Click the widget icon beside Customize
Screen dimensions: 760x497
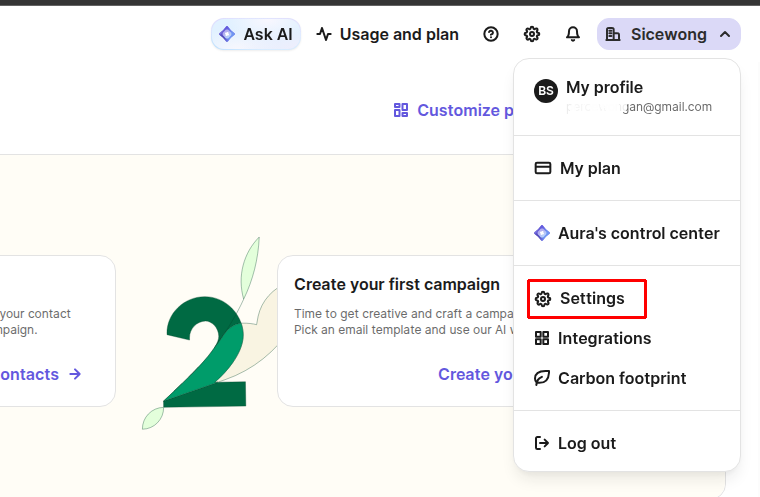pos(401,111)
